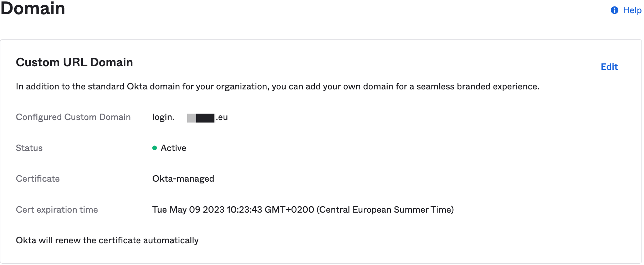Click Edit for Custom URL Domain

(609, 67)
